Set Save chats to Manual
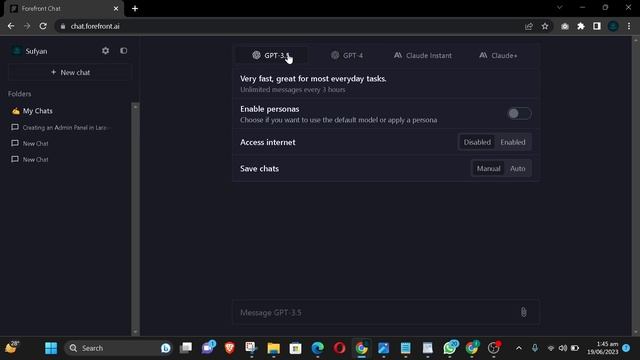 coord(488,169)
